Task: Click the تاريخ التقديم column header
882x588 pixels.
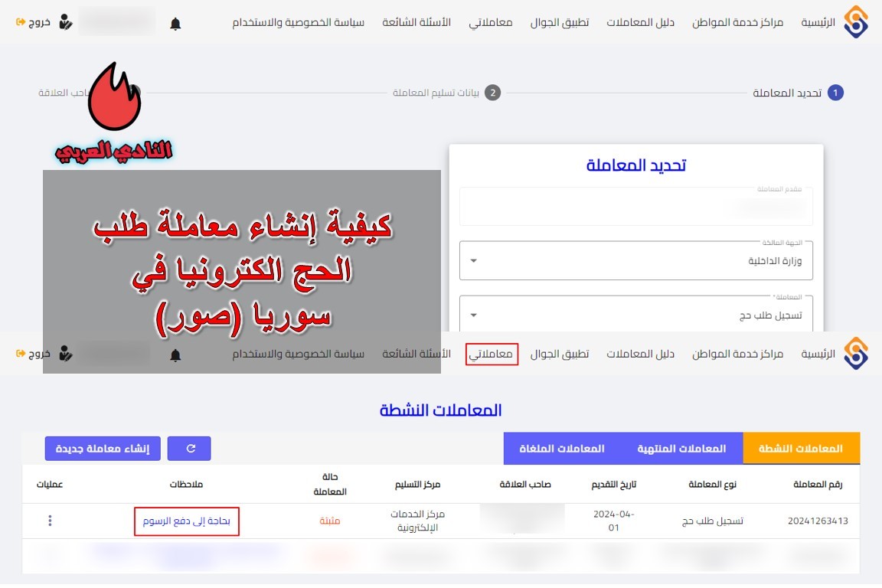Action: (x=614, y=485)
